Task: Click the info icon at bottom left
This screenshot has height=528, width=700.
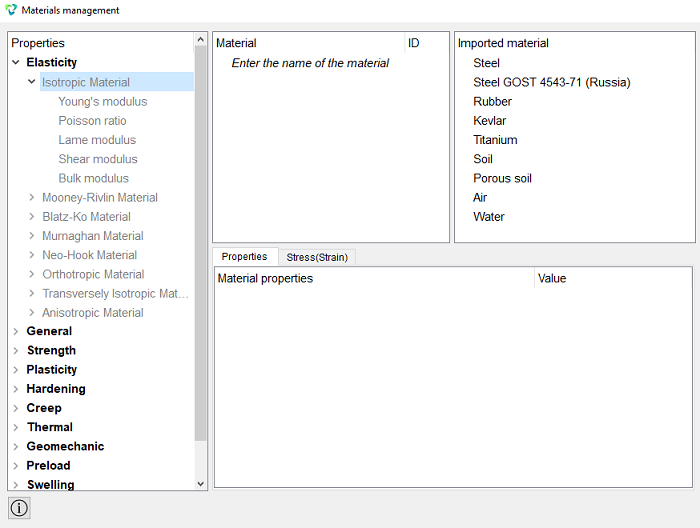Action: point(19,508)
